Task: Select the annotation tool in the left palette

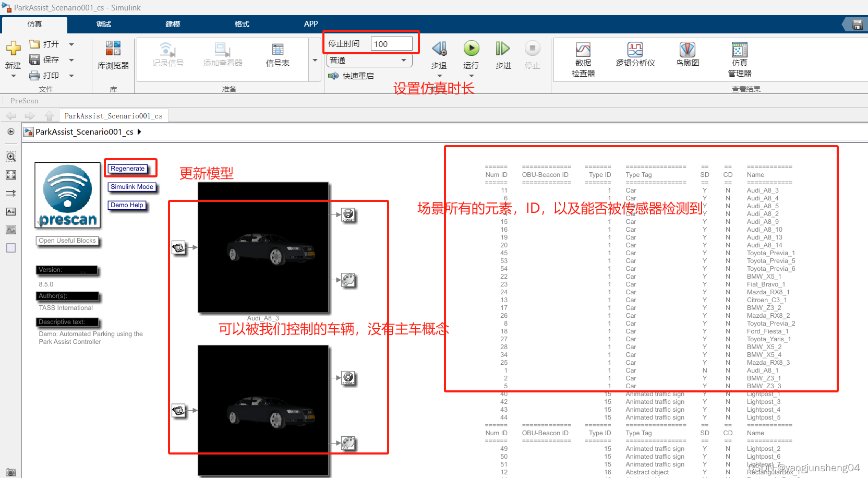Action: 10,211
